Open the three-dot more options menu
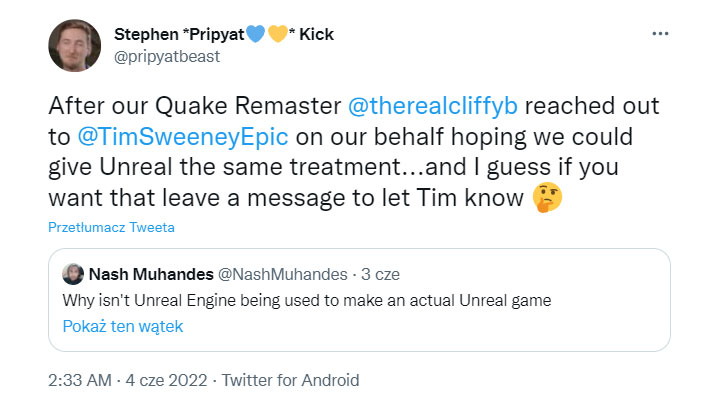Image resolution: width=720 pixels, height=405 pixels. pyautogui.click(x=660, y=34)
